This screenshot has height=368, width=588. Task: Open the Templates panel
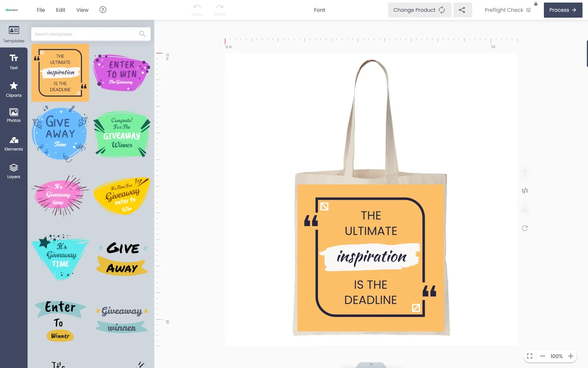point(14,34)
